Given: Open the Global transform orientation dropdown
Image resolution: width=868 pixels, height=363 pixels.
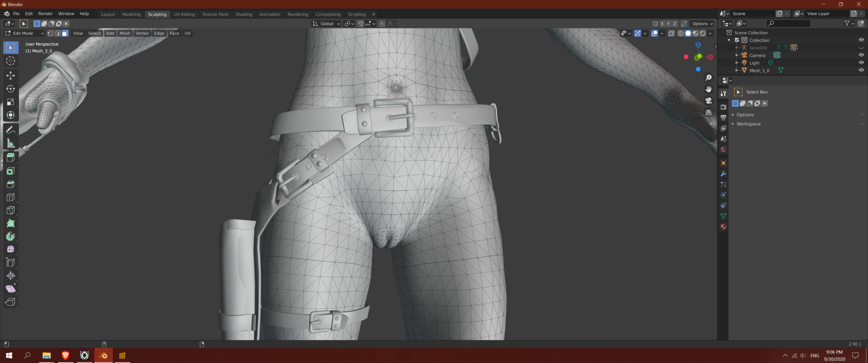Looking at the screenshot, I should click(x=326, y=24).
